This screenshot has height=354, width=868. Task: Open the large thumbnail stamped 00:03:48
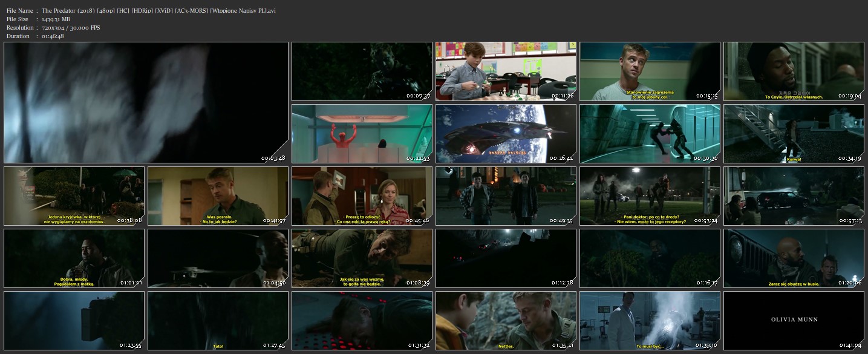[x=146, y=103]
